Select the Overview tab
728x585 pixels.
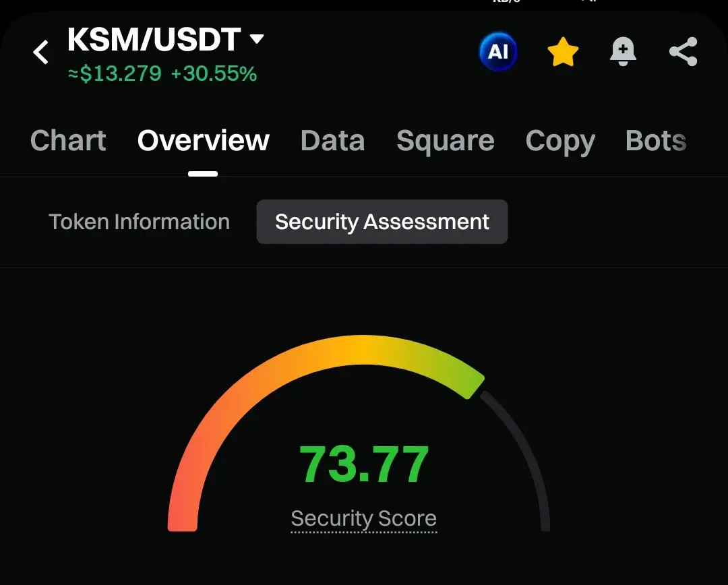[204, 140]
